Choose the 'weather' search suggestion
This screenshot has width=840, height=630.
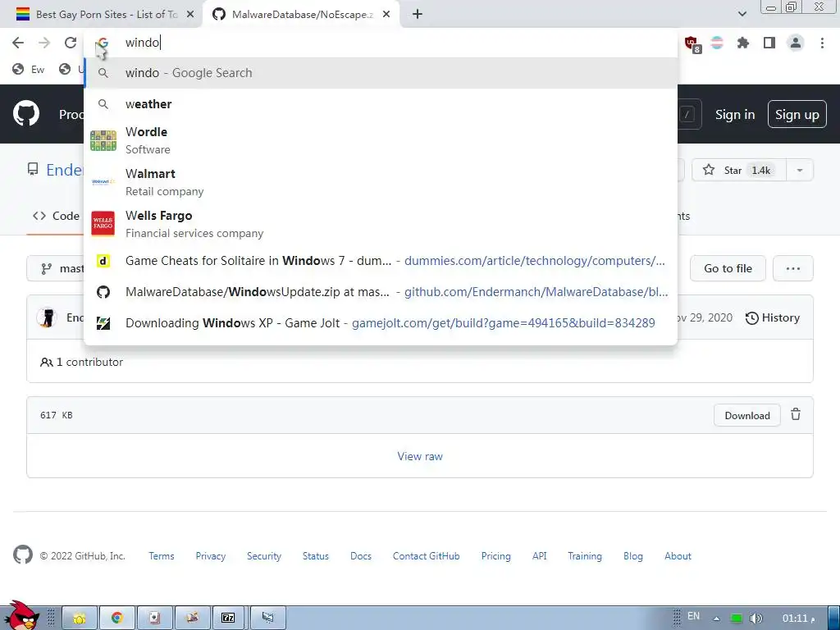(381, 104)
